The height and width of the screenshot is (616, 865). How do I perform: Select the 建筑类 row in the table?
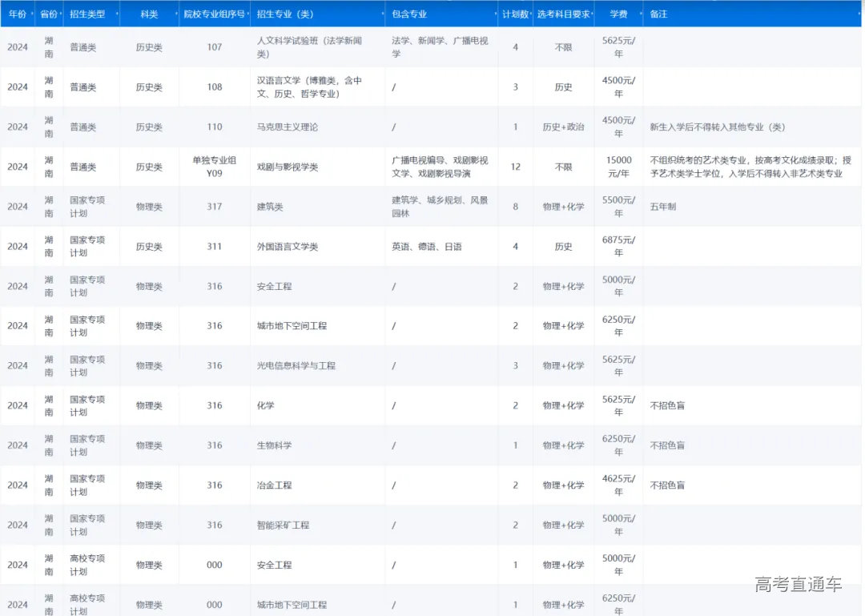270,206
